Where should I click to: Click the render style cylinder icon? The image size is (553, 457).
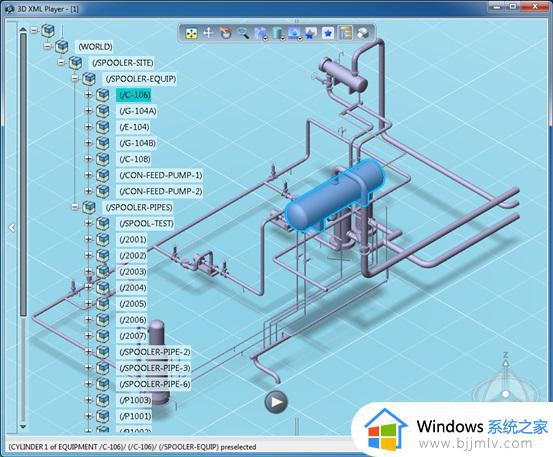[x=277, y=33]
